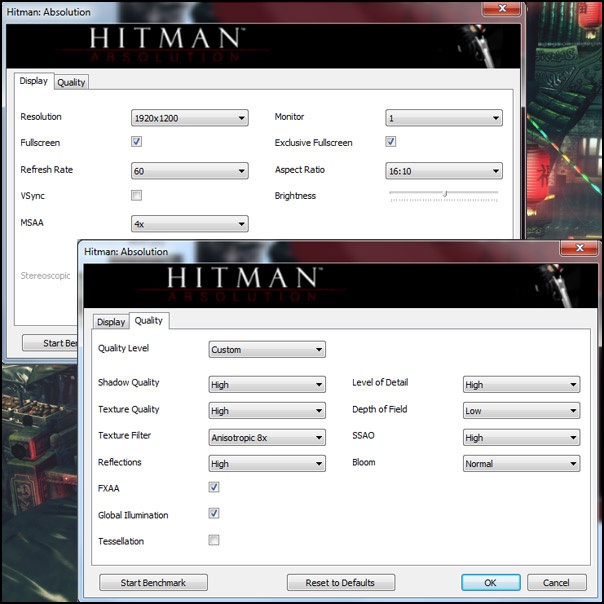Expand the Shadow Quality dropdown
The width and height of the screenshot is (604, 604).
pyautogui.click(x=267, y=384)
